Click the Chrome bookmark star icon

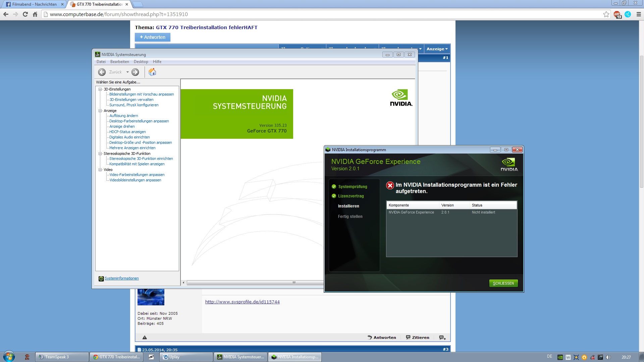point(606,14)
